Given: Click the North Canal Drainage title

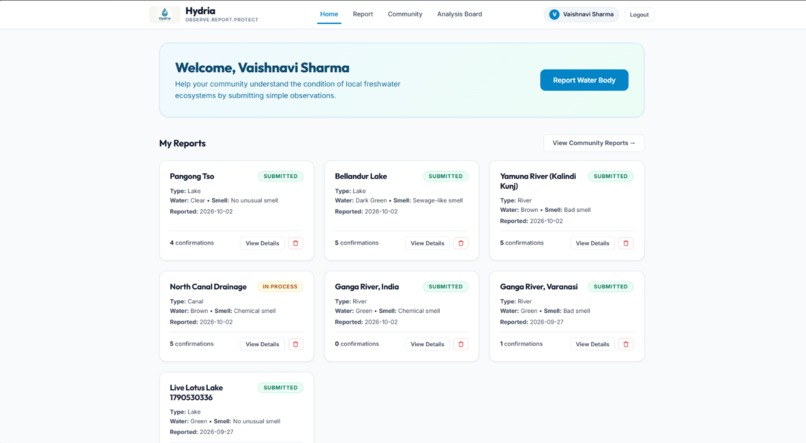Looking at the screenshot, I should (x=208, y=287).
